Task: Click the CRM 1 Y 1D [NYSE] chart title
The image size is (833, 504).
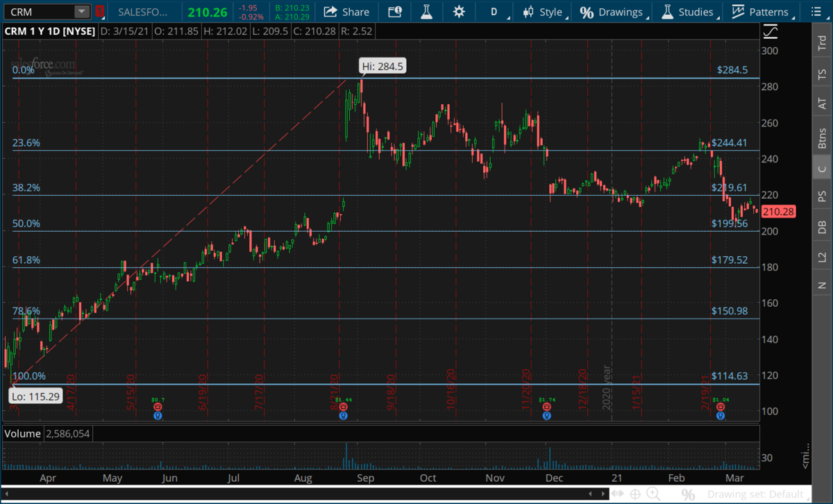Action: point(49,31)
